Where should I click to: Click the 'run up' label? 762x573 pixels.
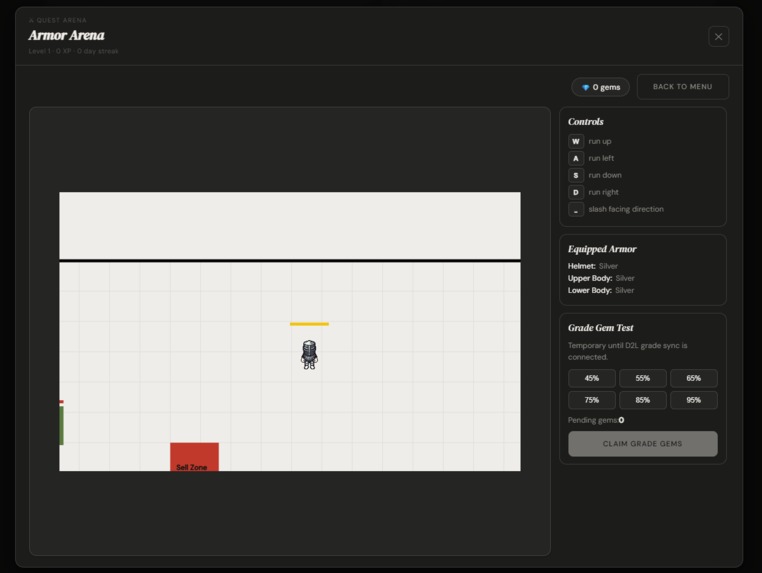click(600, 141)
